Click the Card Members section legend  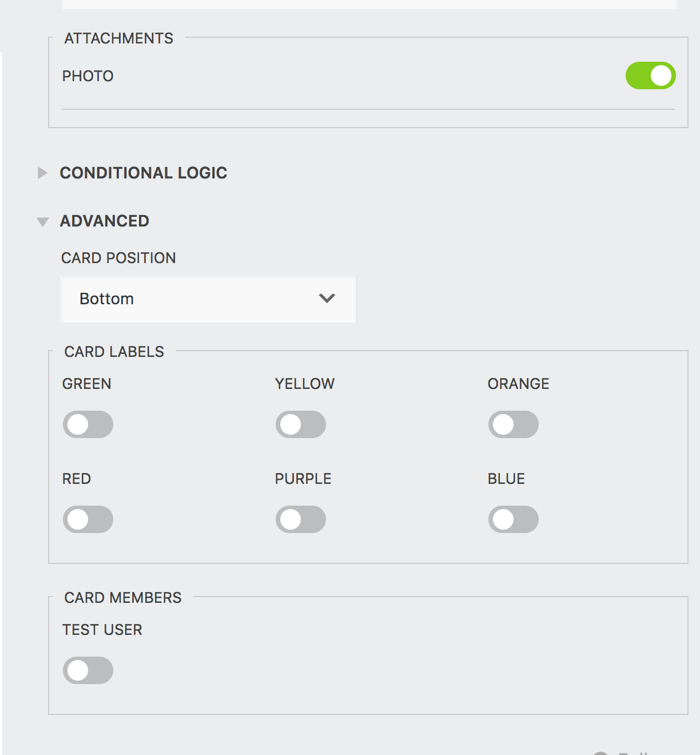coord(122,598)
